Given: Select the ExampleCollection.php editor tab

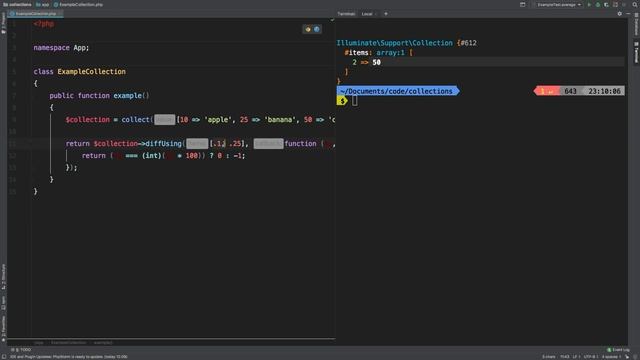Looking at the screenshot, I should click(35, 14).
